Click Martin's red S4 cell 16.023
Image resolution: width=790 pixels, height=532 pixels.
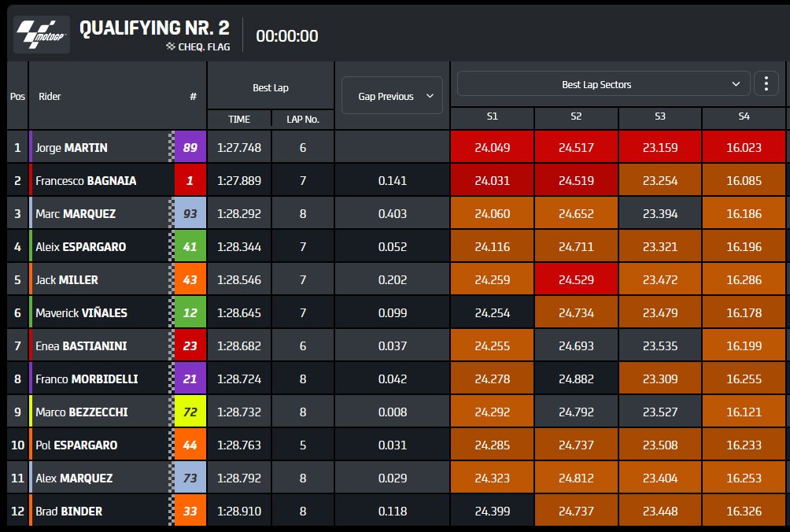point(744,147)
